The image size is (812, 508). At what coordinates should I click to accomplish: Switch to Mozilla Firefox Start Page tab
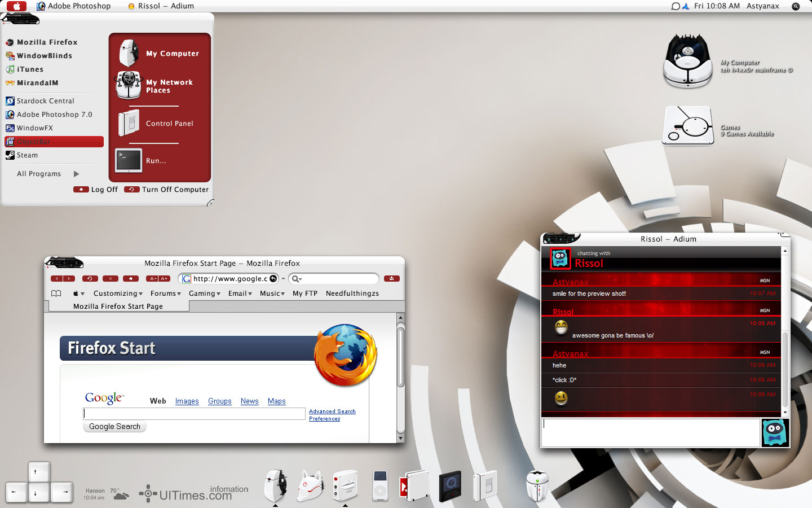point(118,306)
